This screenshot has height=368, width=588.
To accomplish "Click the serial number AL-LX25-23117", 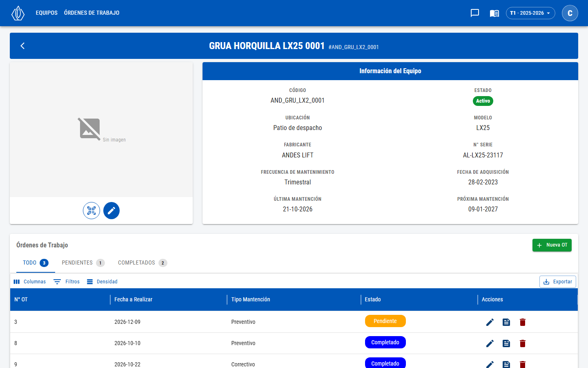I will click(483, 155).
